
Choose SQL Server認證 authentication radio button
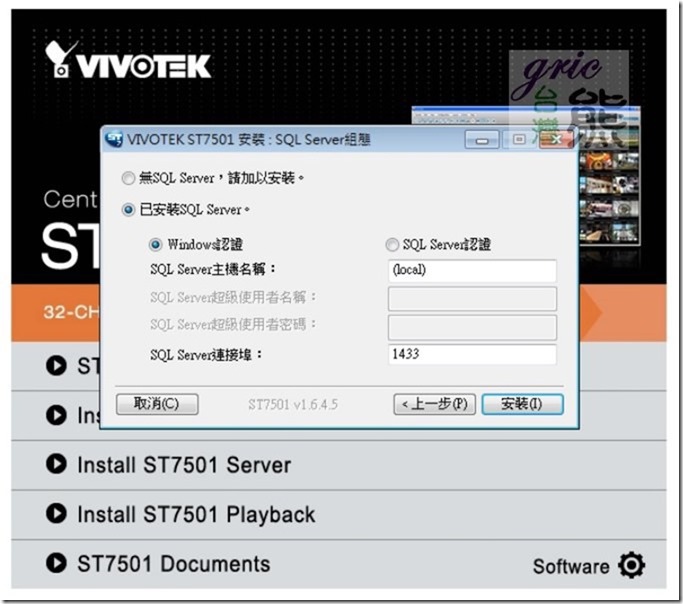[392, 245]
